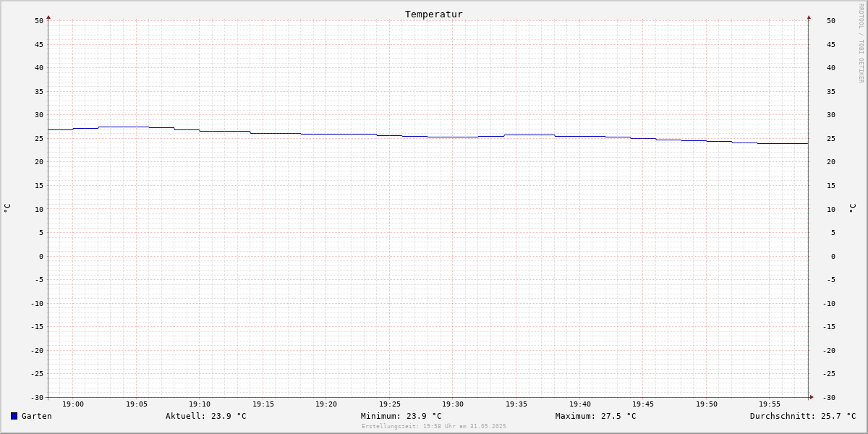This screenshot has width=868, height=434.
Task: Select the 'Aktuell: 23.9 °C' value
Action: tap(205, 416)
